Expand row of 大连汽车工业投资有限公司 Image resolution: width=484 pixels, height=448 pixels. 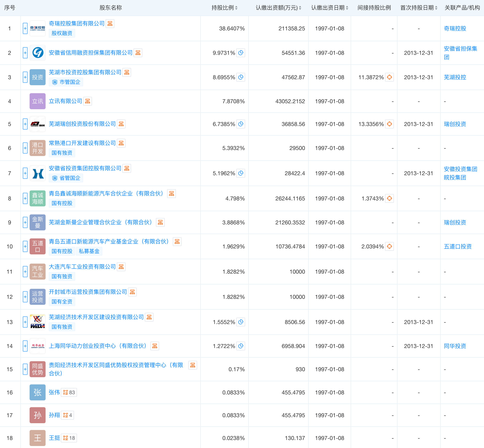(x=25, y=272)
